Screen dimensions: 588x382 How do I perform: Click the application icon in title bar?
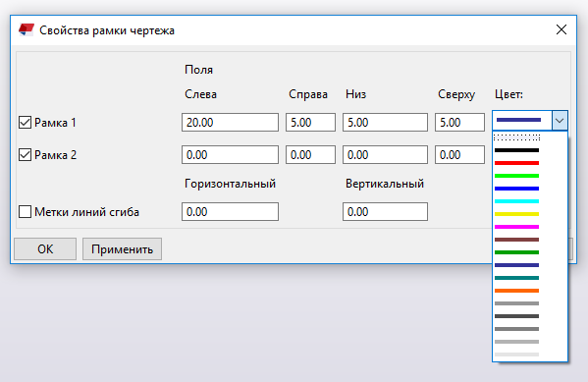pos(26,29)
